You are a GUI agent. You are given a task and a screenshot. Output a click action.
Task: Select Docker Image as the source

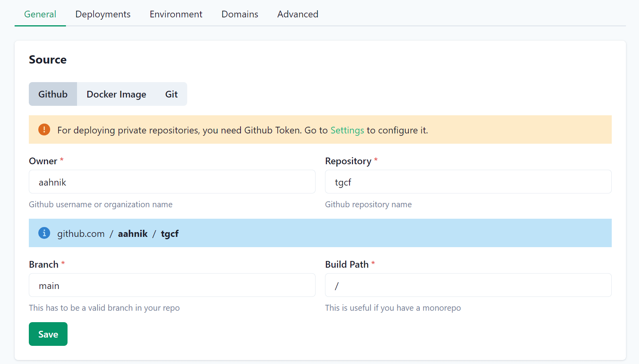tap(117, 94)
